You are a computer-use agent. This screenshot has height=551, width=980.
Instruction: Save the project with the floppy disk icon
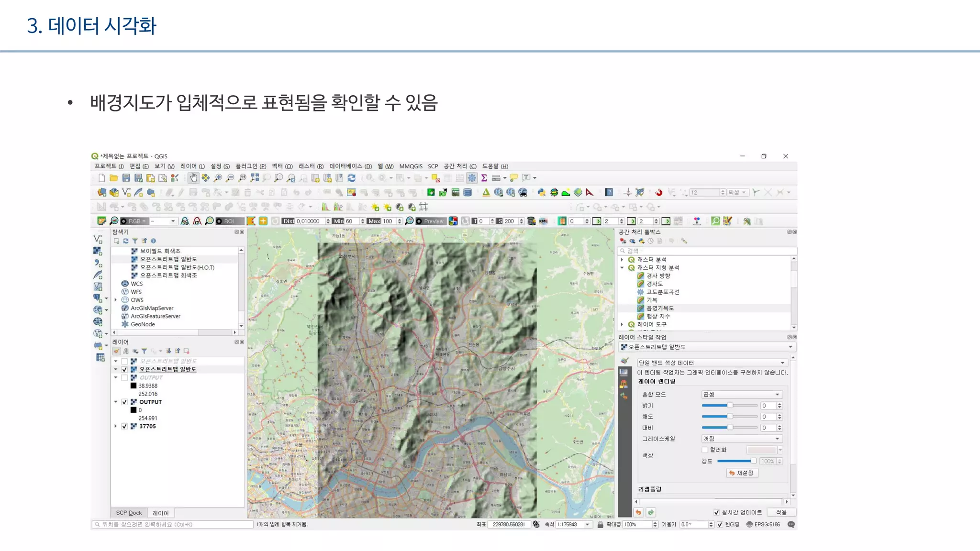click(x=126, y=178)
